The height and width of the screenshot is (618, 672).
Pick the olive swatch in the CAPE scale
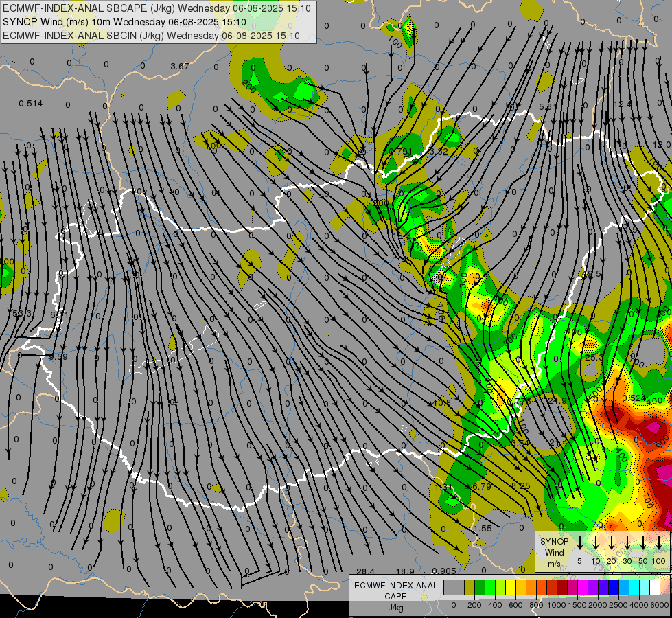click(x=470, y=587)
